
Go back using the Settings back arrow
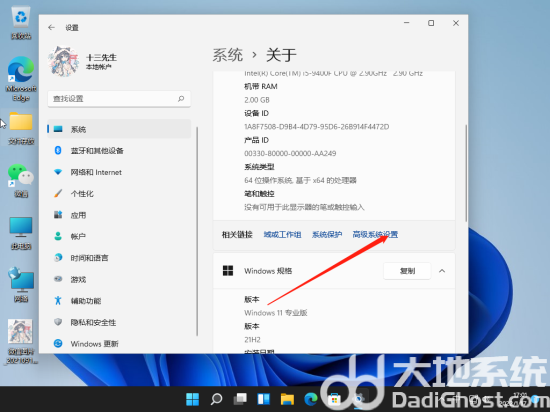point(52,27)
